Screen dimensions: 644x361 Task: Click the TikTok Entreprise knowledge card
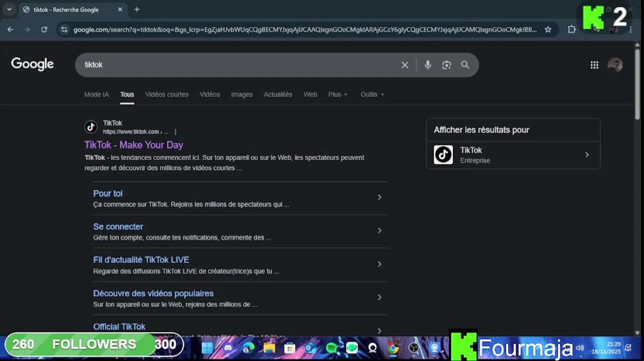point(513,155)
